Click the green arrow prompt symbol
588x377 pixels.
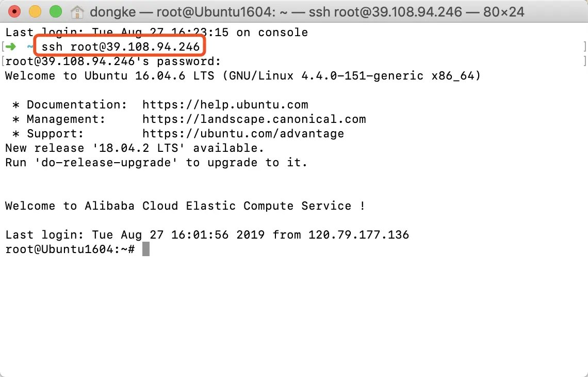(10, 47)
